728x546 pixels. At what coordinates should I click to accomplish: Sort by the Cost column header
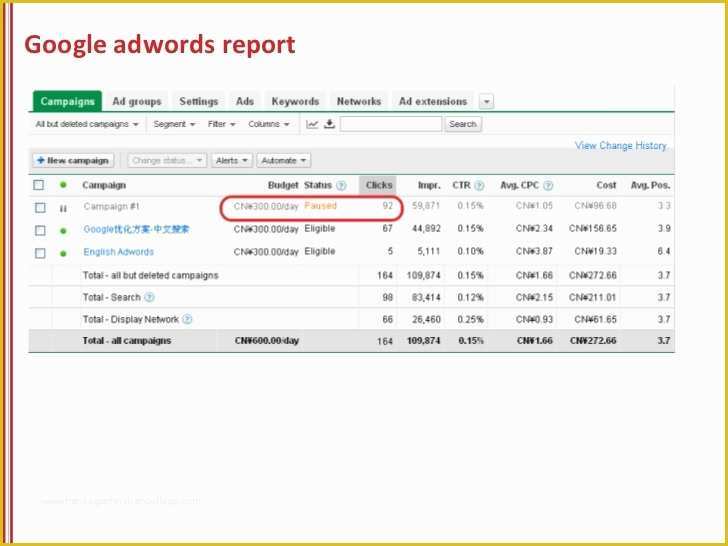606,185
